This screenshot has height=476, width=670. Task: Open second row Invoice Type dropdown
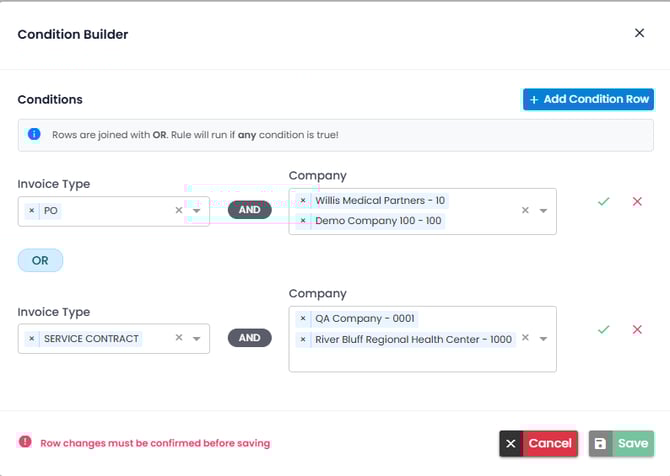pyautogui.click(x=197, y=339)
